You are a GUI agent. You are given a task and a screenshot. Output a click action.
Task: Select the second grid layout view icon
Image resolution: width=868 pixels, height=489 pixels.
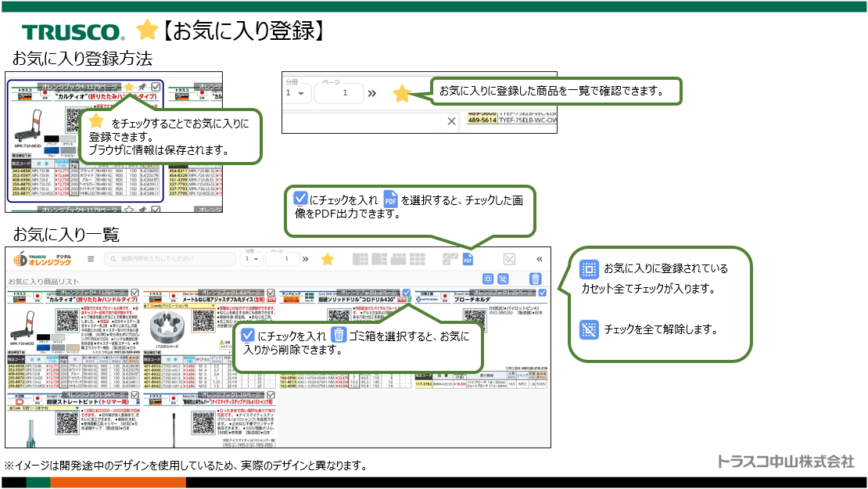pyautogui.click(x=379, y=259)
